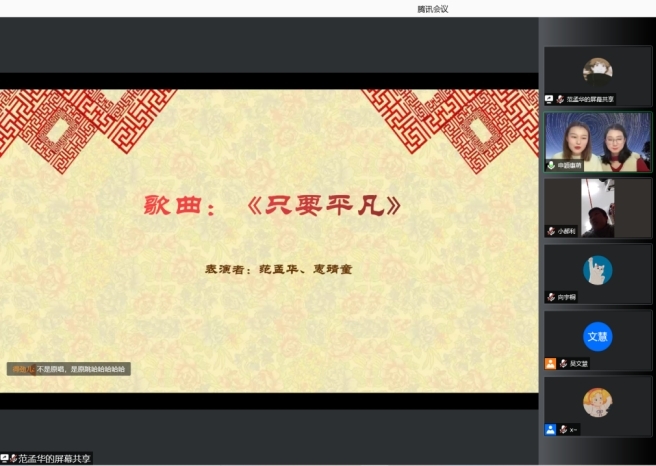Click screen-share icon in bottom-left status label
Viewport: 656px width, 466px height.
[x=5, y=458]
